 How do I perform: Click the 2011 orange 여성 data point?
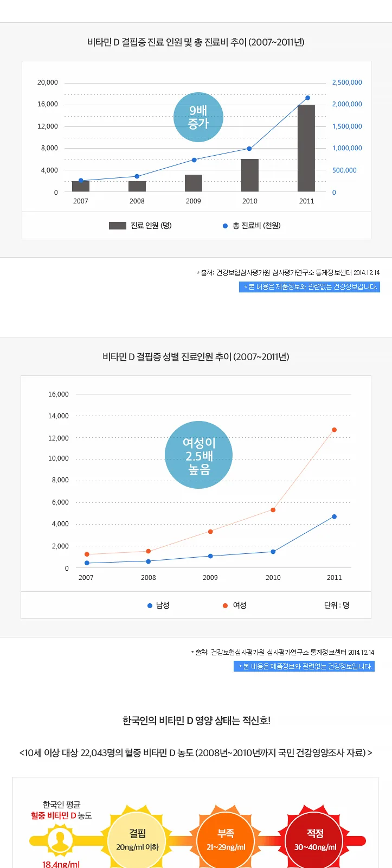click(x=334, y=430)
